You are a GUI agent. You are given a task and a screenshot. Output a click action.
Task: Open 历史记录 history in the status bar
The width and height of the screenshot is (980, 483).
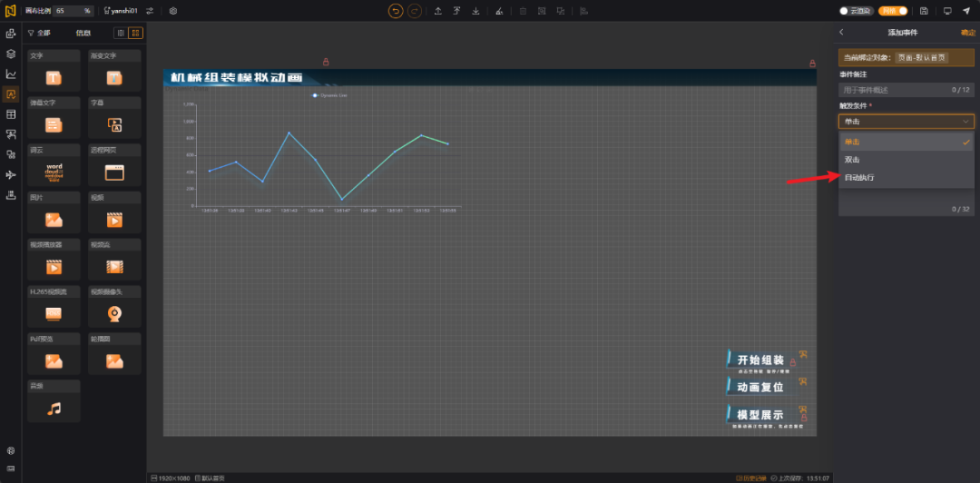coord(752,478)
